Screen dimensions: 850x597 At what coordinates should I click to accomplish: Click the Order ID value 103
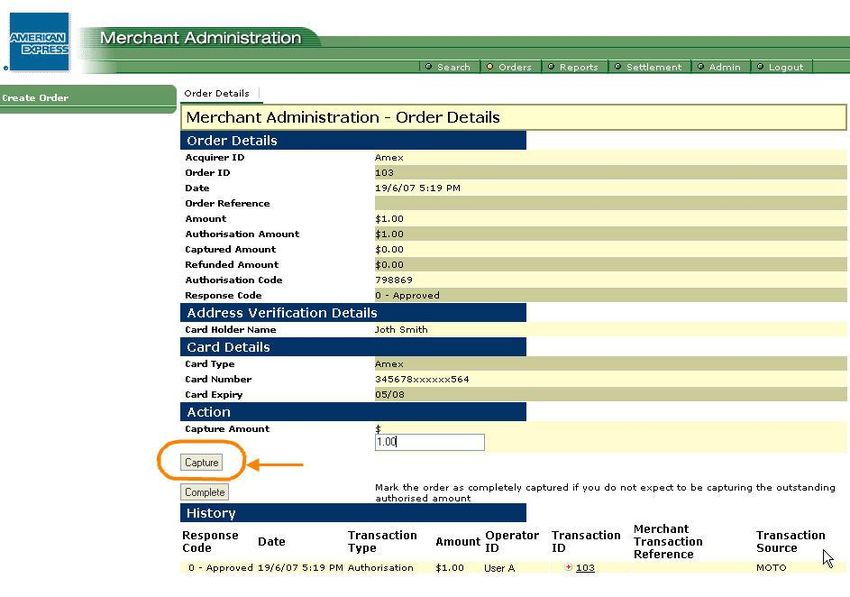[384, 172]
